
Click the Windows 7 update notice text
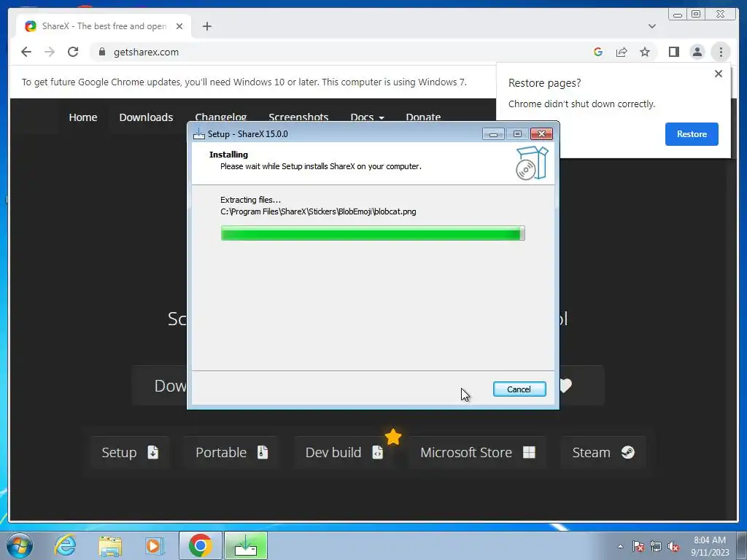click(x=244, y=82)
